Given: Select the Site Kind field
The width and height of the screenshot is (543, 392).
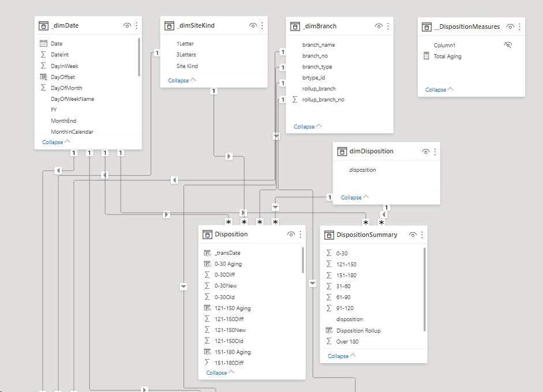Looking at the screenshot, I should tap(188, 66).
